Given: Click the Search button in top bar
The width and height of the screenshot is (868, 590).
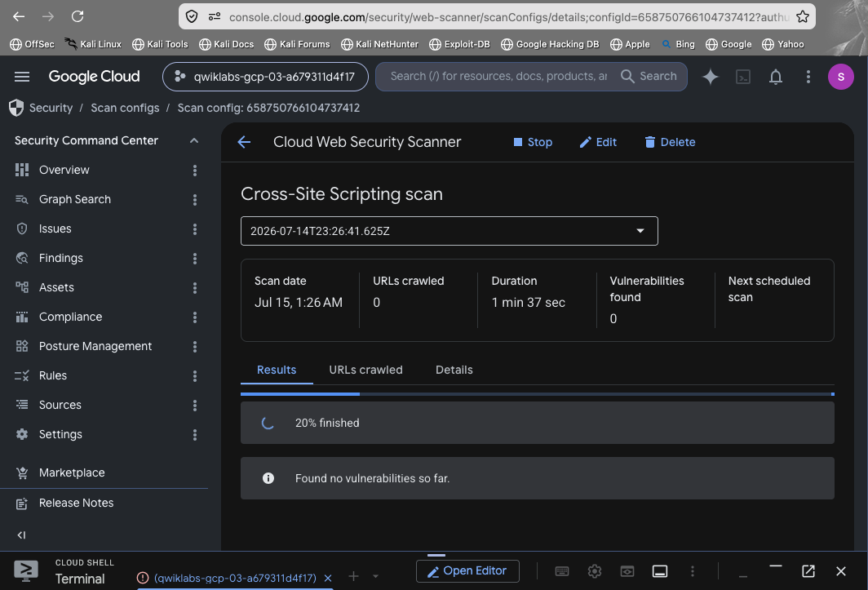Looking at the screenshot, I should (649, 77).
